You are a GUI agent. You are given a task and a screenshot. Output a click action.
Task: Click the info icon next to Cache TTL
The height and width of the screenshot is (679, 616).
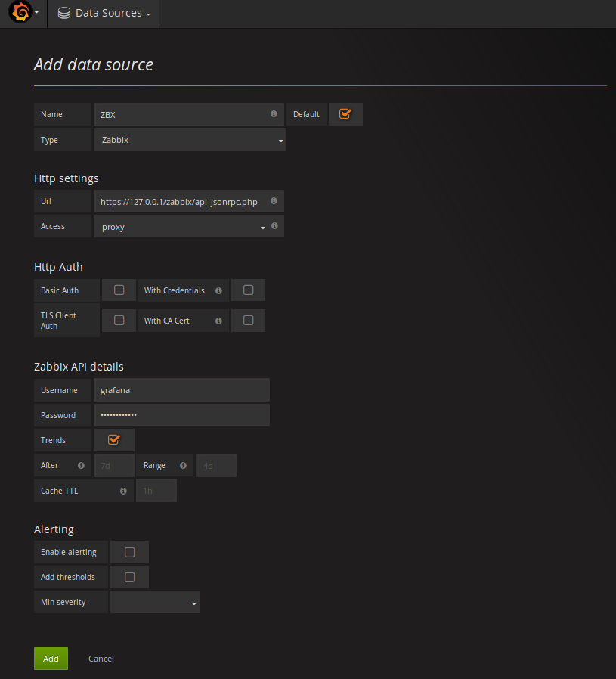[123, 490]
